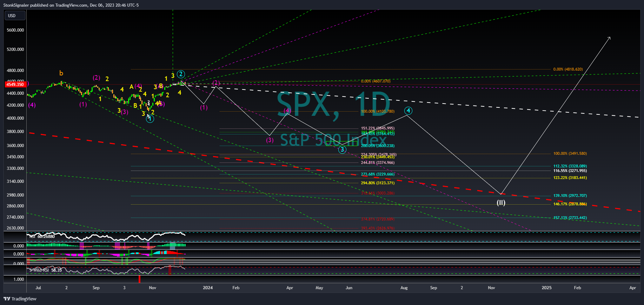The image size is (644, 305).
Task: Click the 3600.000 price axis label
Action: [15, 146]
